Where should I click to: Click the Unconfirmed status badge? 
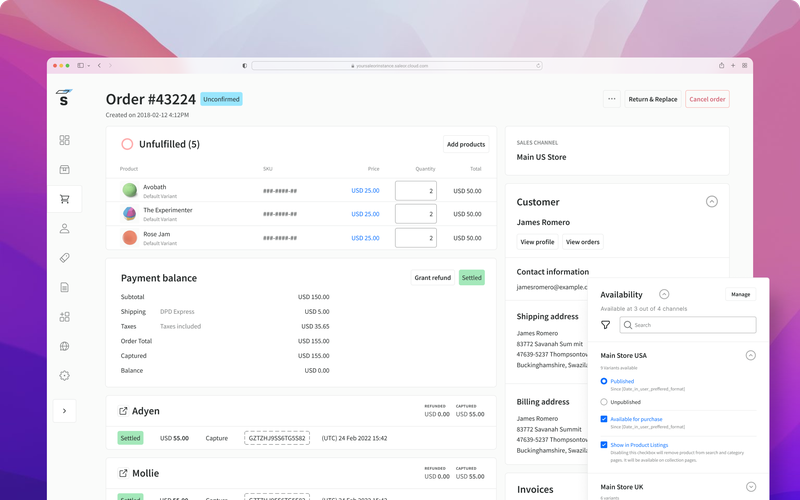221,99
